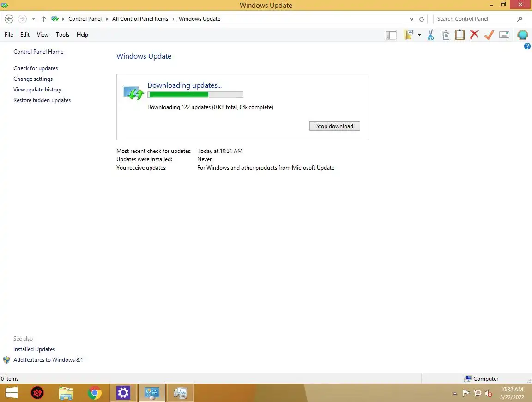
Task: Click the Windows Update breadcrumb segment
Action: (x=199, y=19)
